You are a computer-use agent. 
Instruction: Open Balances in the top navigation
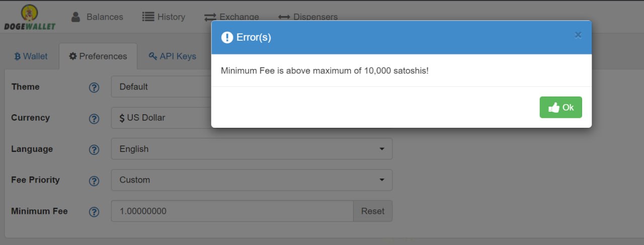click(x=97, y=17)
